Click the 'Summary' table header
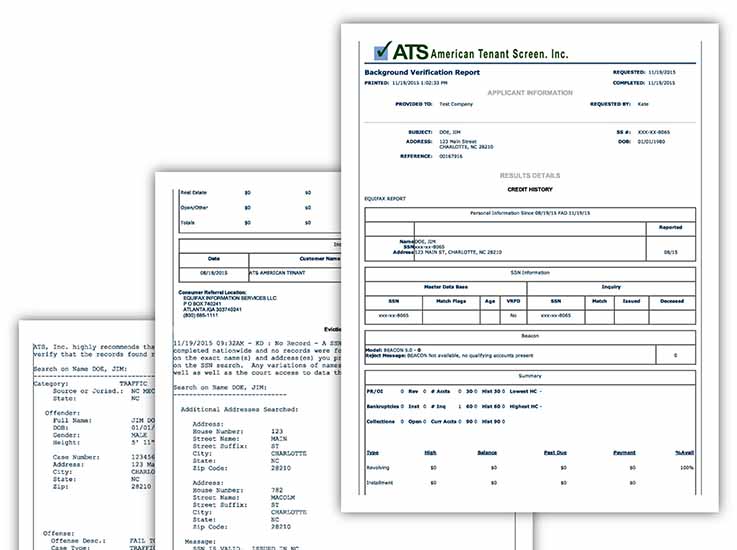Screen dimensions: 737x550 [530, 376]
